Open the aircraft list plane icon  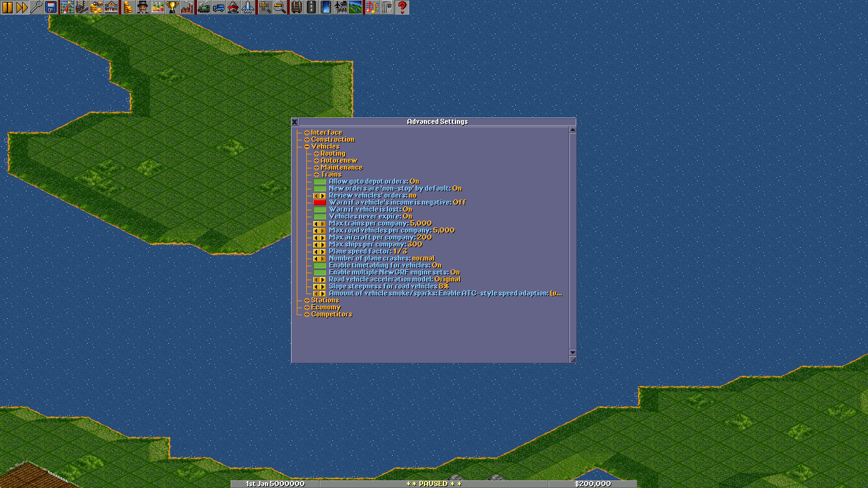[248, 8]
